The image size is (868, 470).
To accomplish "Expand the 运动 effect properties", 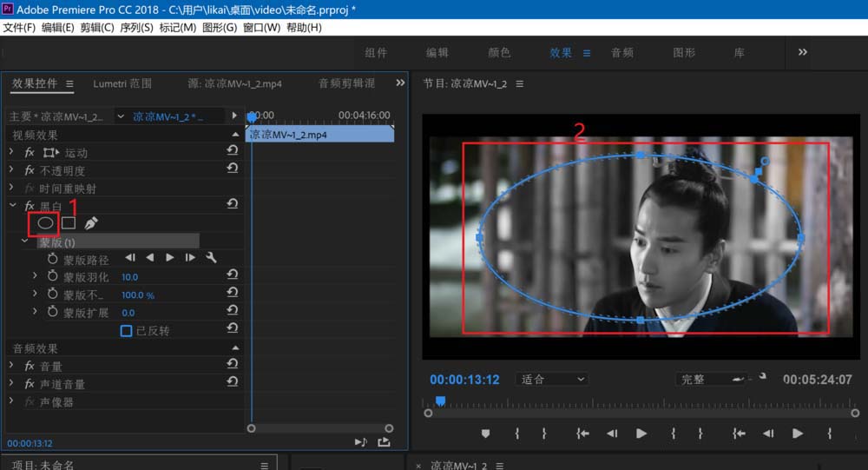I will (x=11, y=151).
